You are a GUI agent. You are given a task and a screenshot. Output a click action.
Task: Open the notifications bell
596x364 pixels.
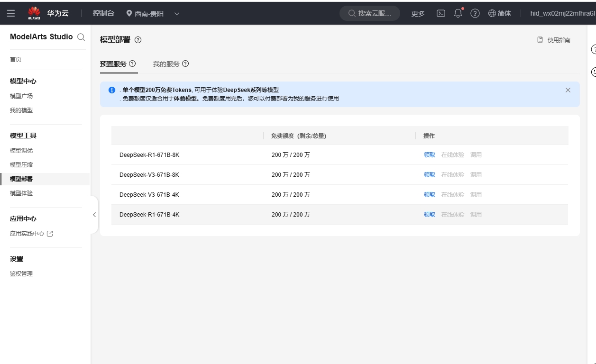[x=458, y=13]
